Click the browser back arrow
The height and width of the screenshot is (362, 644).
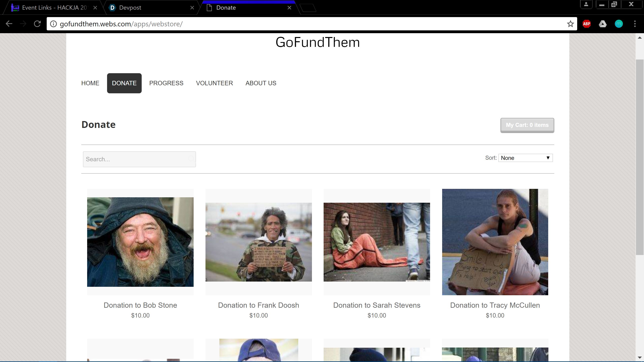pos(9,24)
